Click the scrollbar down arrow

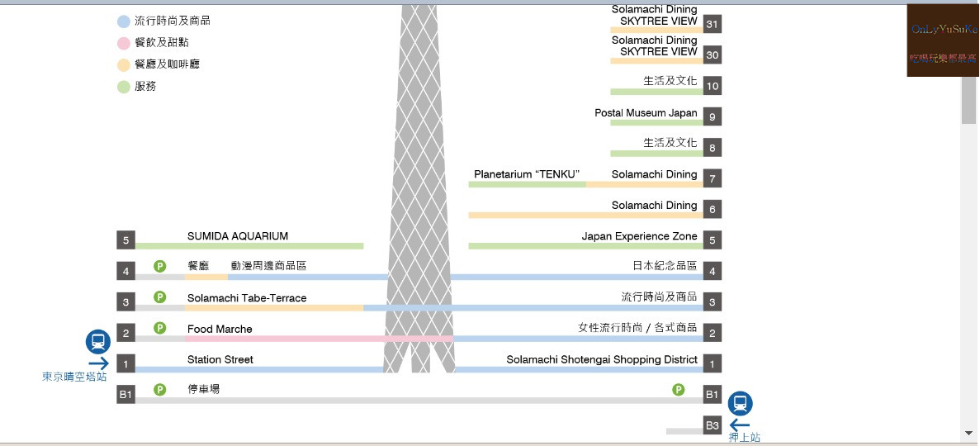pyautogui.click(x=968, y=433)
